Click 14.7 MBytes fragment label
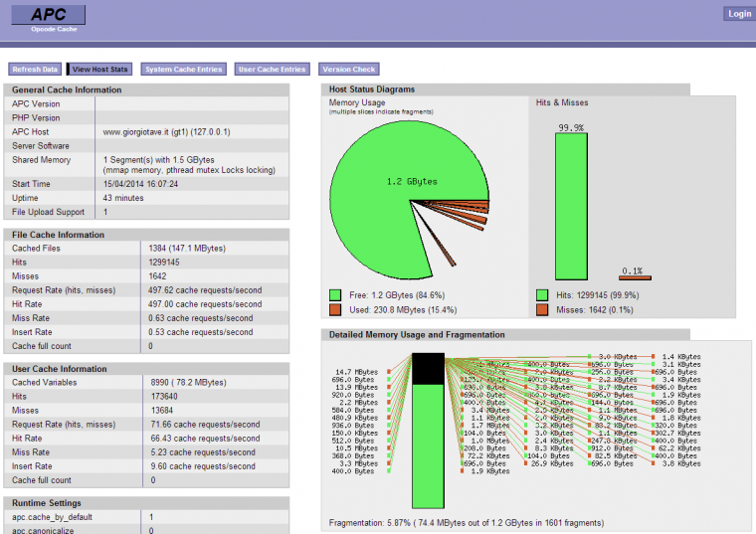The height and width of the screenshot is (534, 756). pos(357,372)
